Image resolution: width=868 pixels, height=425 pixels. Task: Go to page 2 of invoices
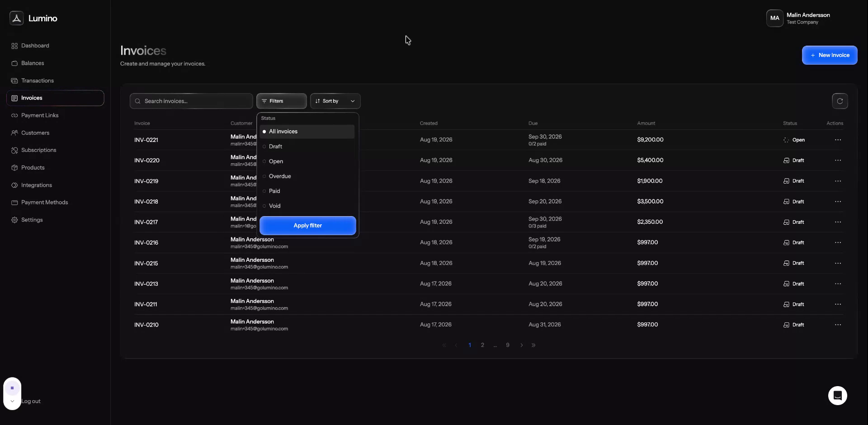click(482, 345)
